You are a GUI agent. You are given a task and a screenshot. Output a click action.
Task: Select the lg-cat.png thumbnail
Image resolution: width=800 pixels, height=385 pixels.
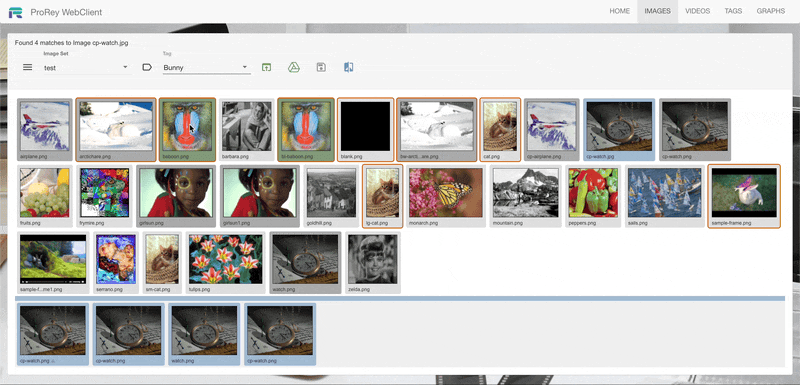pyautogui.click(x=382, y=196)
